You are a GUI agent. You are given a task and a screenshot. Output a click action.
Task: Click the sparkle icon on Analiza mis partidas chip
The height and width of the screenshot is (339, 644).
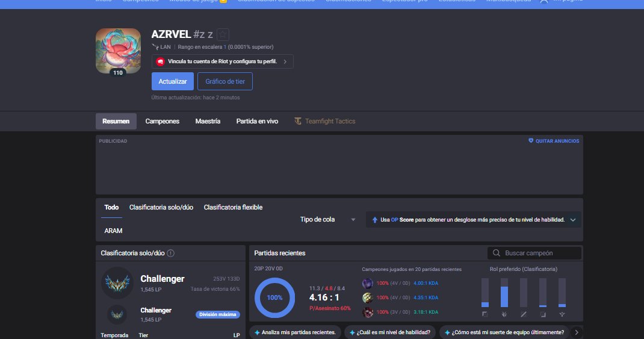(257, 332)
